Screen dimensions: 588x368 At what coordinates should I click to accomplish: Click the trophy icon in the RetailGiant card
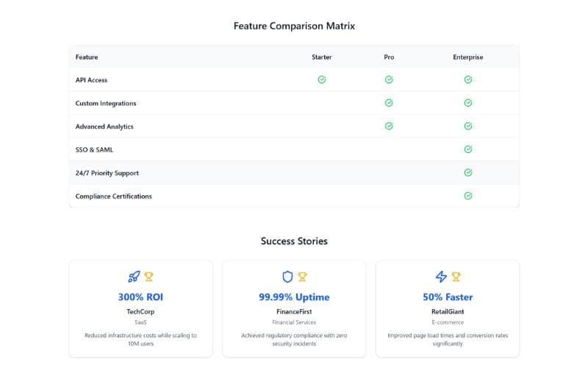coord(456,277)
